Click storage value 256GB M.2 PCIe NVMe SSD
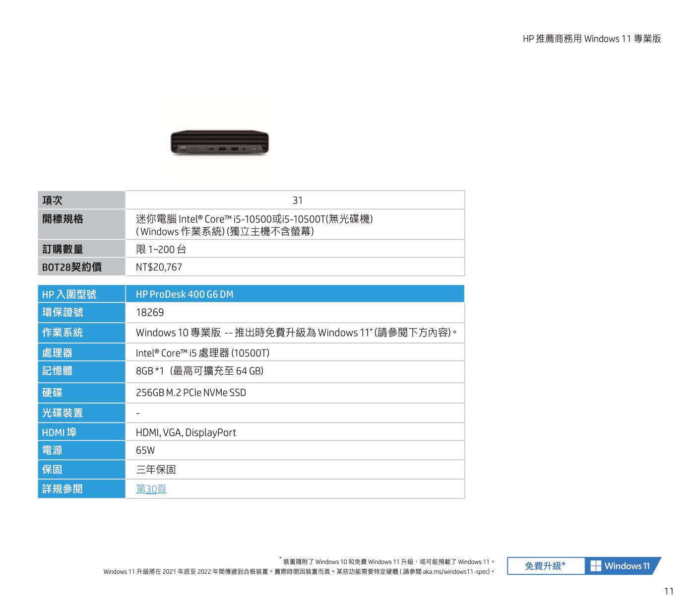This screenshot has width=697, height=616. point(191,393)
